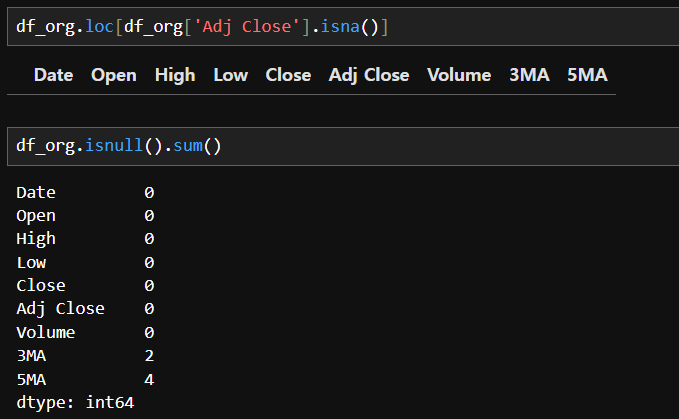Select the Open column header

pos(114,75)
